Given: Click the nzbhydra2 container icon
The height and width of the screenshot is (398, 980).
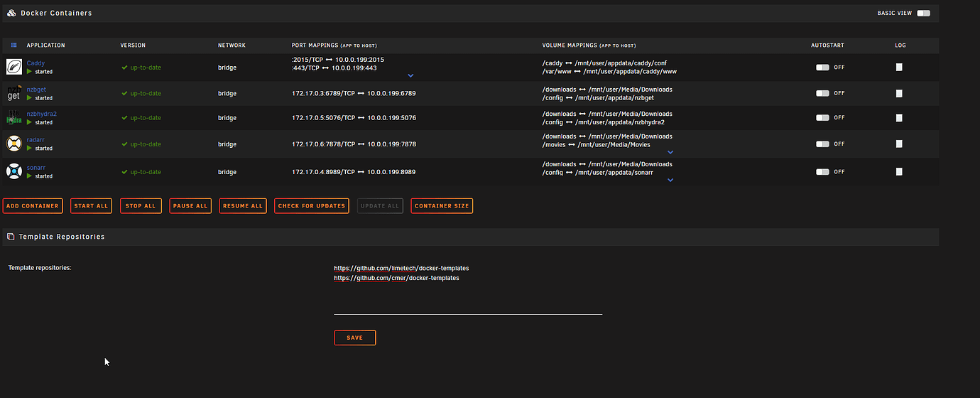Looking at the screenshot, I should pos(14,117).
